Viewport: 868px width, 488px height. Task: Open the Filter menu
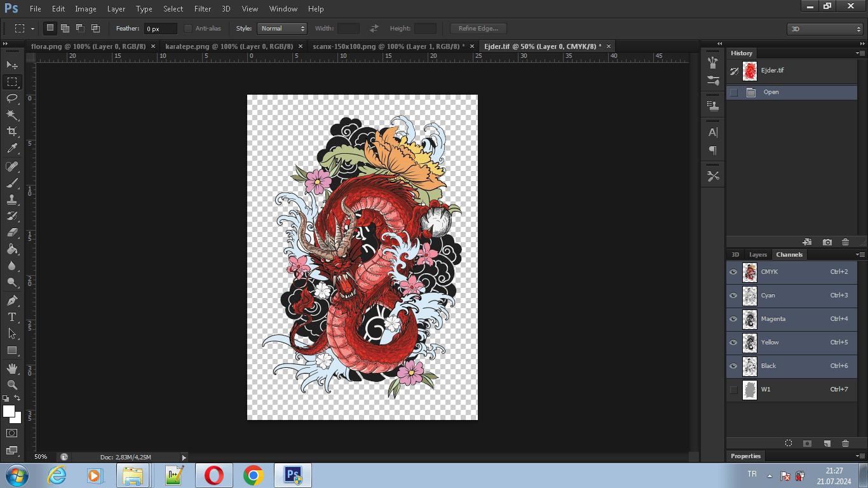(203, 9)
